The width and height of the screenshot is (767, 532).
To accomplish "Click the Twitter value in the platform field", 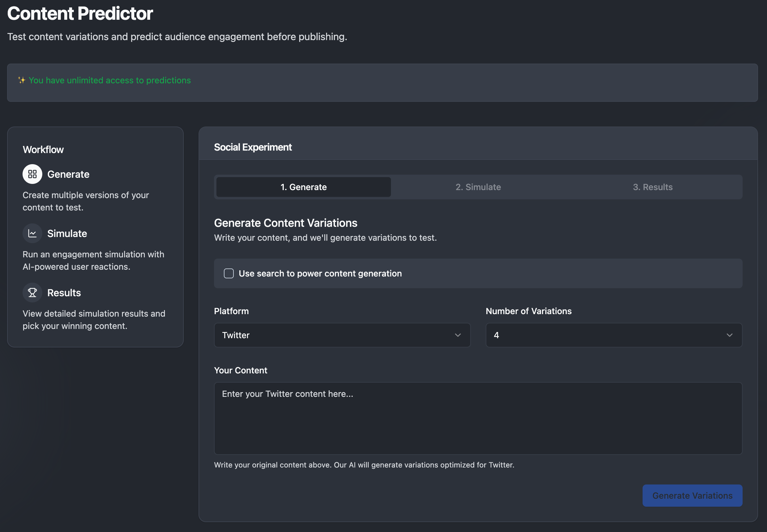I will [236, 335].
